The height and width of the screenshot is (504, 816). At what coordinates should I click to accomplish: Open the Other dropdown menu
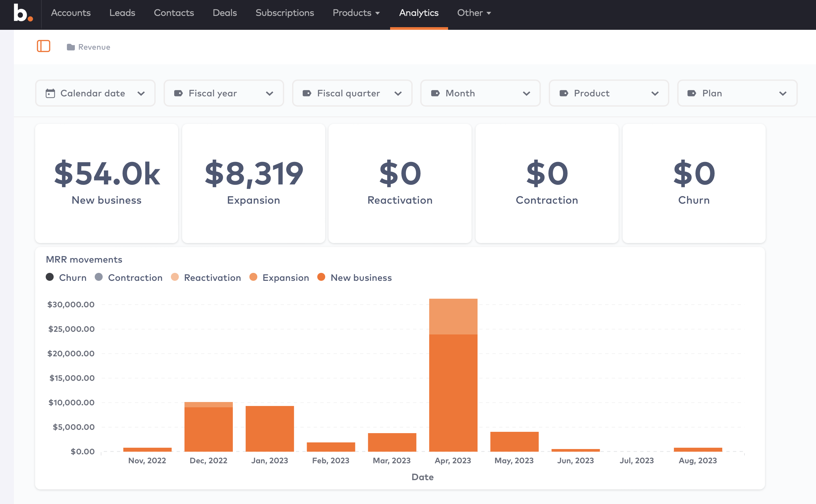474,13
